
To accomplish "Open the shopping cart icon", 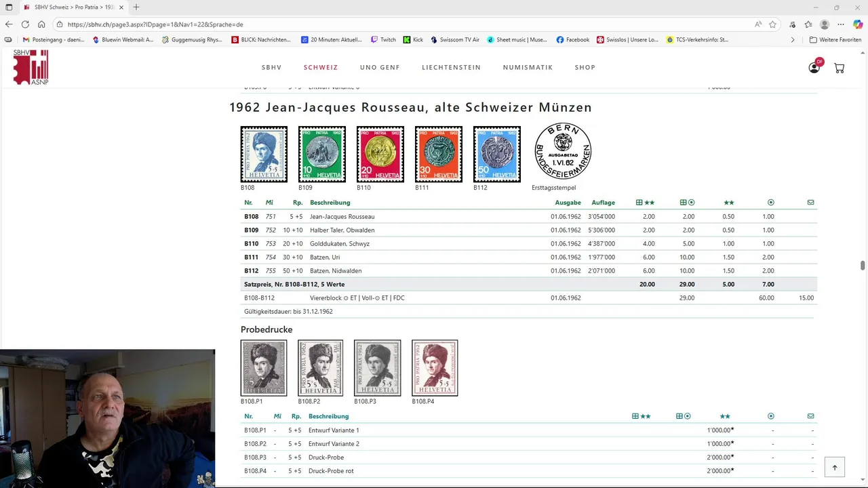I will tap(839, 68).
